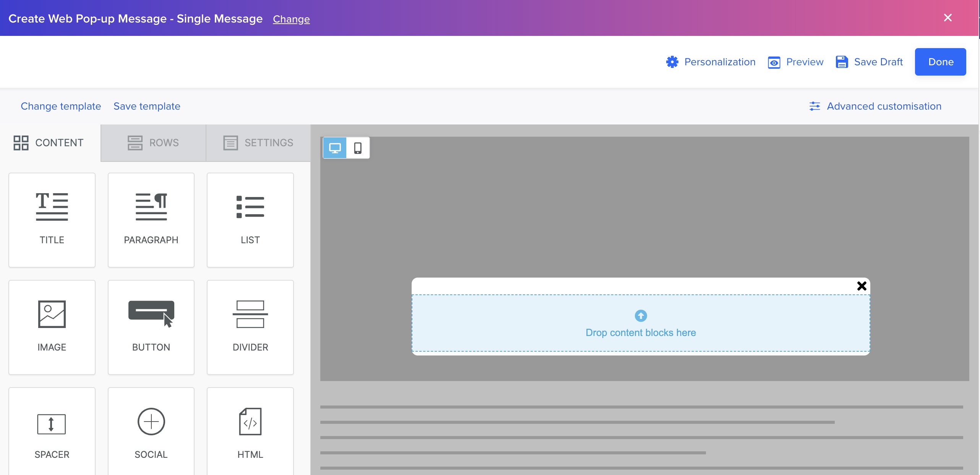This screenshot has height=475, width=980.
Task: Select the Social content block icon
Action: click(151, 422)
